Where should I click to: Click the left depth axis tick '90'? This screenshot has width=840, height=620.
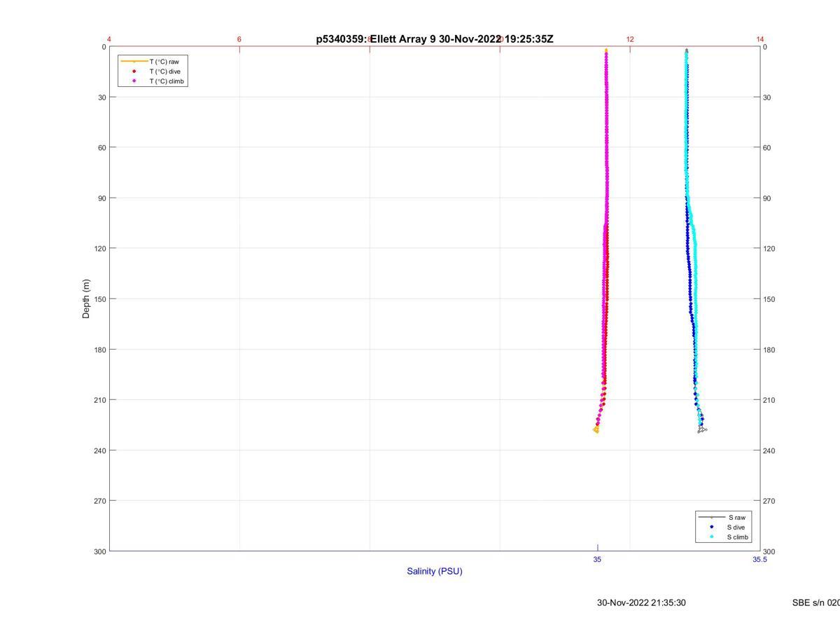[102, 198]
